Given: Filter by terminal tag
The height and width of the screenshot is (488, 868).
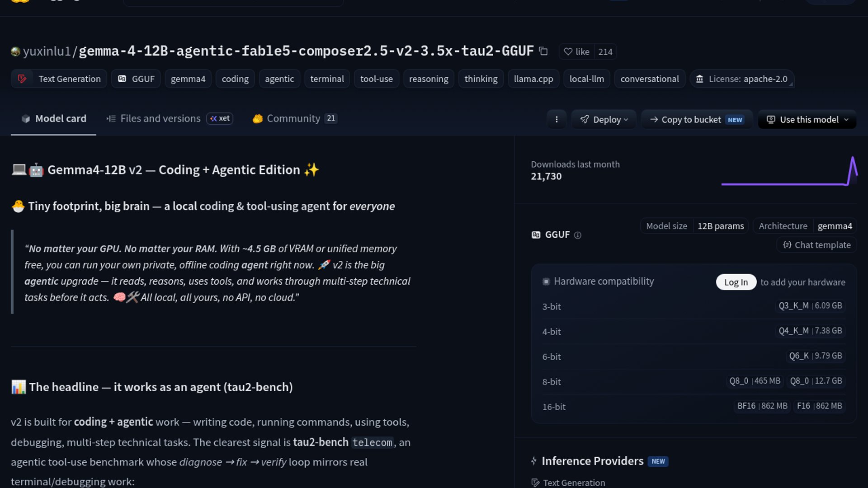Looking at the screenshot, I should point(327,79).
